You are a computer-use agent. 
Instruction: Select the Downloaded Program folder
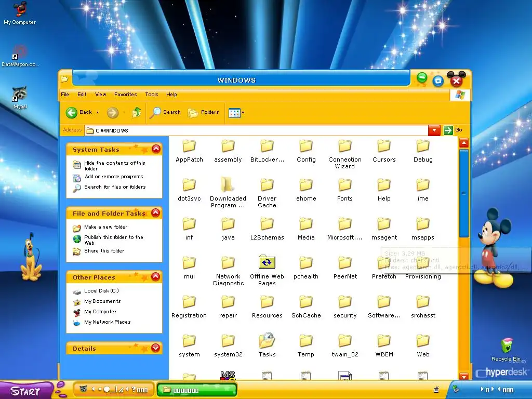click(228, 193)
